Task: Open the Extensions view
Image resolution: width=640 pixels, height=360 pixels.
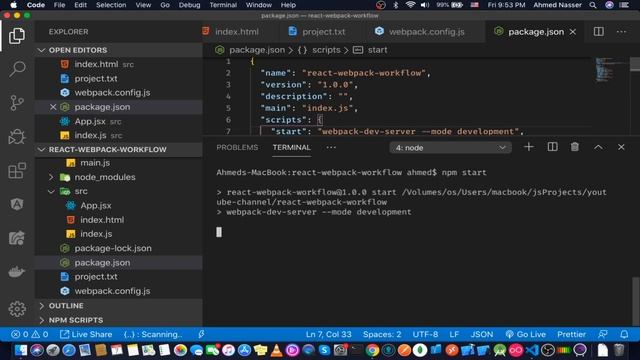Action: tap(17, 171)
